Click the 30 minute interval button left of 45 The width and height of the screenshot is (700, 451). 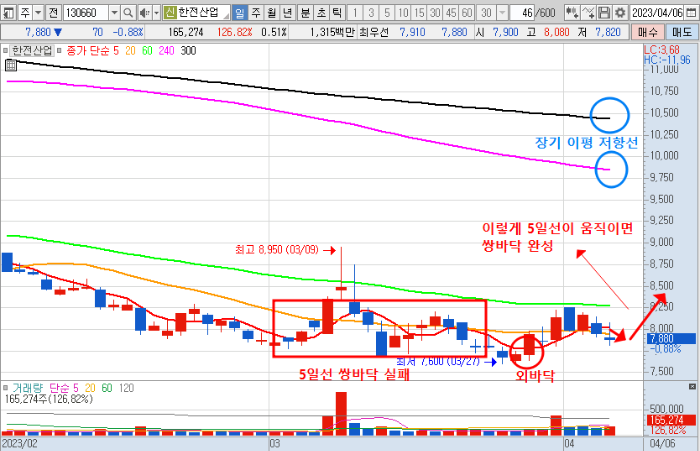click(435, 13)
